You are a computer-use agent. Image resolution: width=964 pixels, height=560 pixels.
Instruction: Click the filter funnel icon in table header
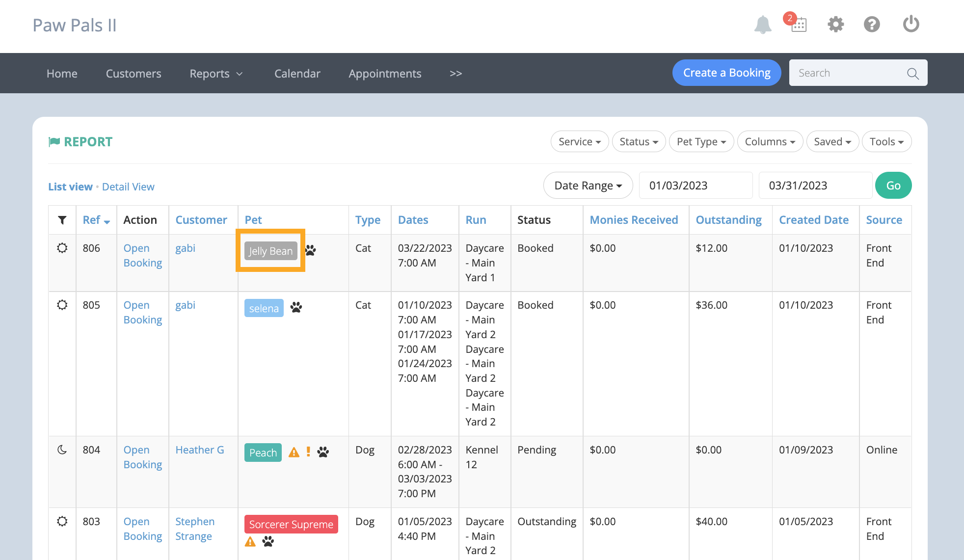pos(62,220)
